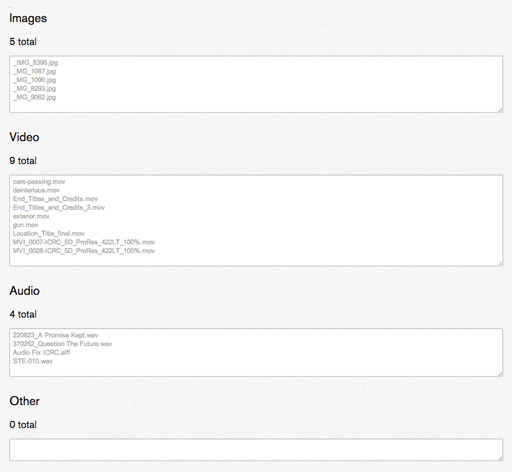Click the STE-010.wav line
The image size is (512, 472).
click(x=33, y=361)
